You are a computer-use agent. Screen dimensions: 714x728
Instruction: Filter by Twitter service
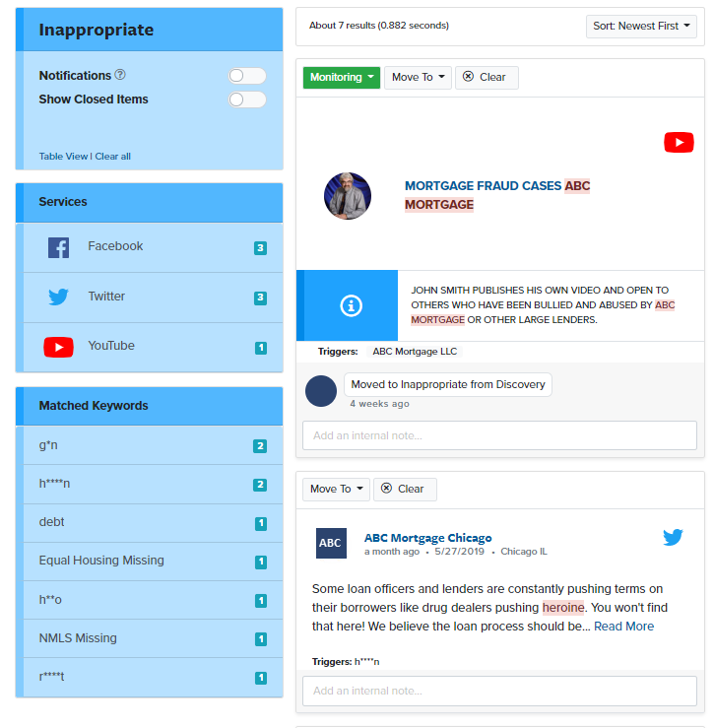coord(154,298)
